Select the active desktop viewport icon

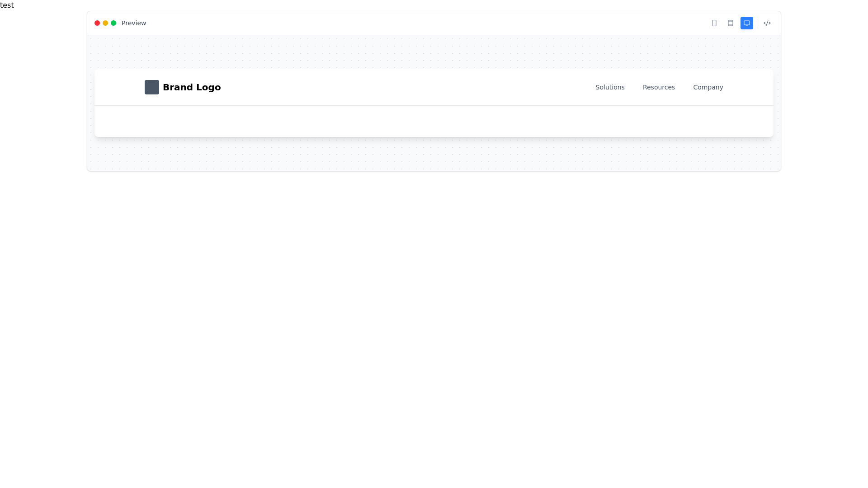(x=747, y=23)
